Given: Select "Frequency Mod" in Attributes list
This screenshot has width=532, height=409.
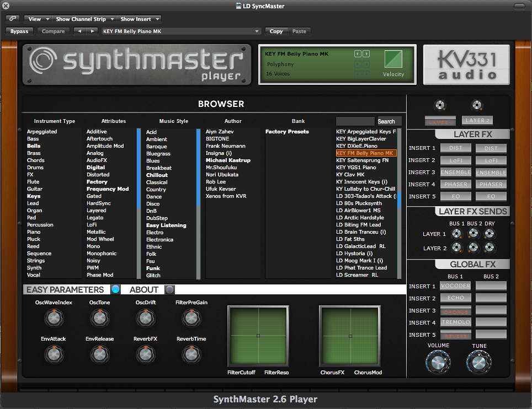Looking at the screenshot, I should [x=108, y=189].
